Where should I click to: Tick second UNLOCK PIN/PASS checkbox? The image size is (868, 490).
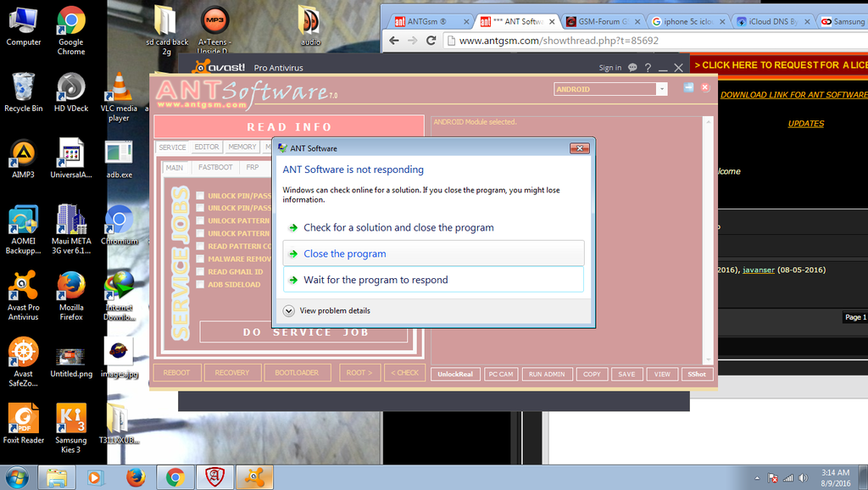200,208
